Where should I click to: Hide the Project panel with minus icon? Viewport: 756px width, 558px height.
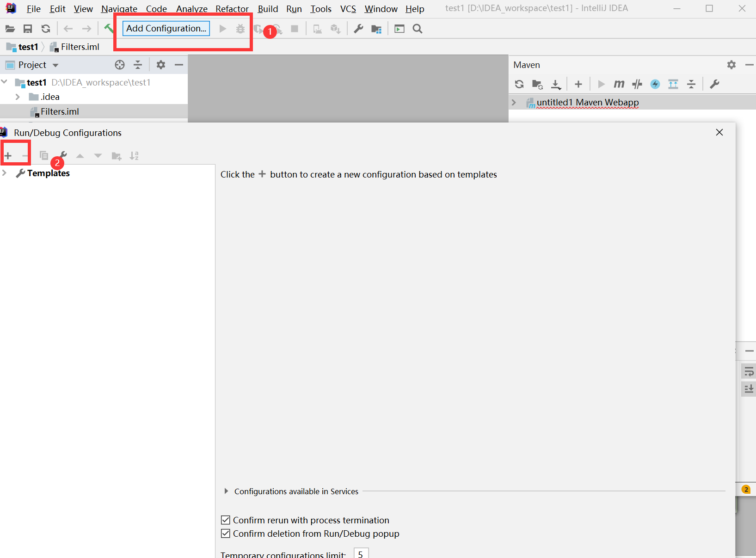point(179,65)
